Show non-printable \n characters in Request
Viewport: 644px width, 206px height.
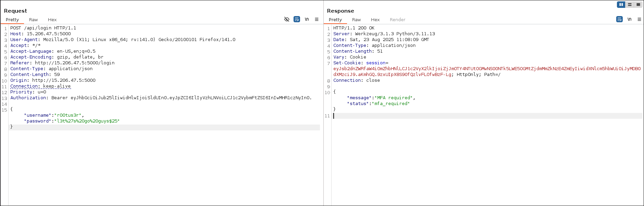pyautogui.click(x=307, y=19)
